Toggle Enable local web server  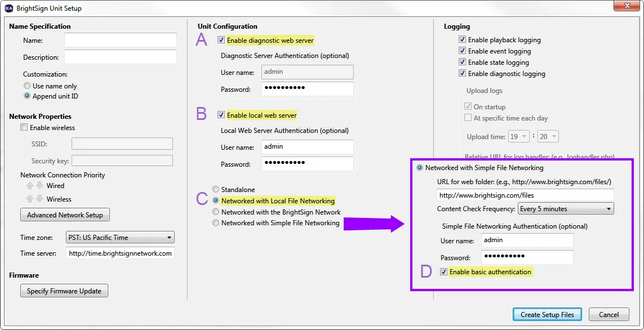[221, 115]
